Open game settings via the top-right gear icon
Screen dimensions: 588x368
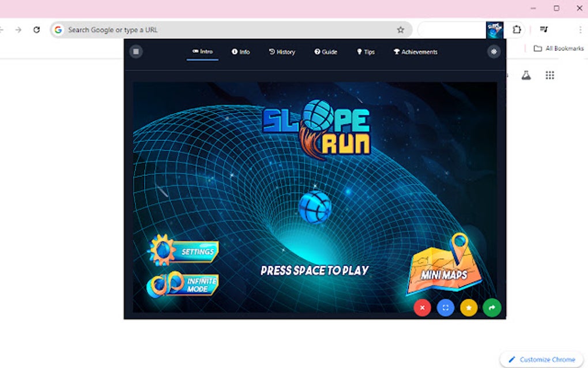(493, 51)
